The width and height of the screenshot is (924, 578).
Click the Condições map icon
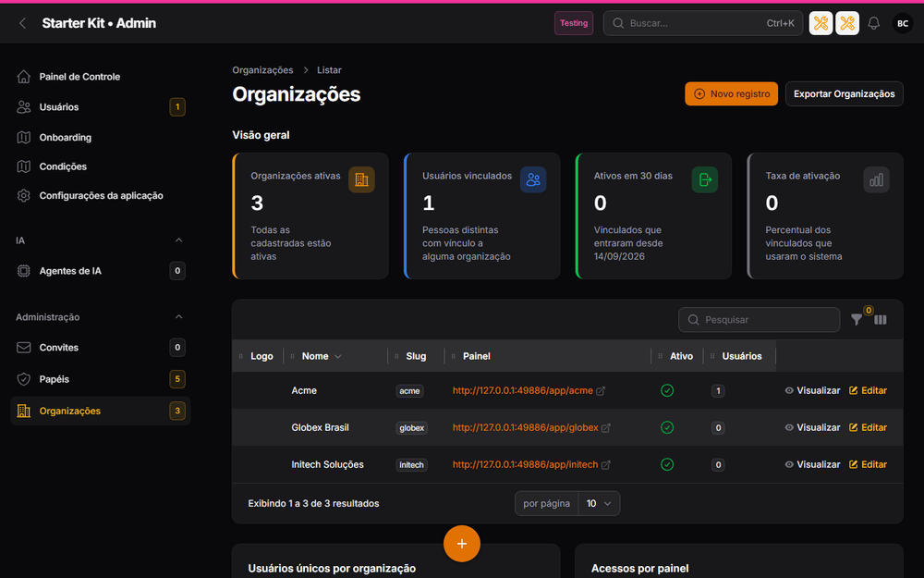coord(24,166)
